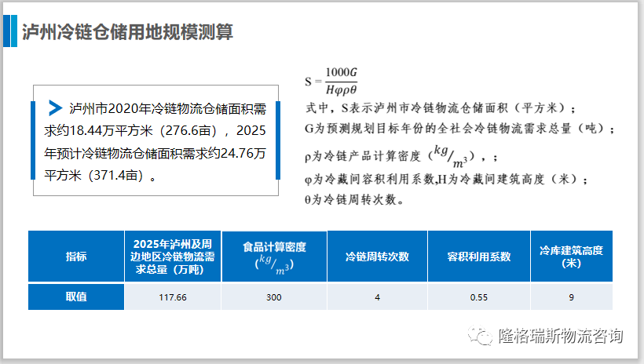Click header 2025年泸州及周边地区冷链物流需求总量
The height and width of the screenshot is (364, 644).
coord(173,257)
